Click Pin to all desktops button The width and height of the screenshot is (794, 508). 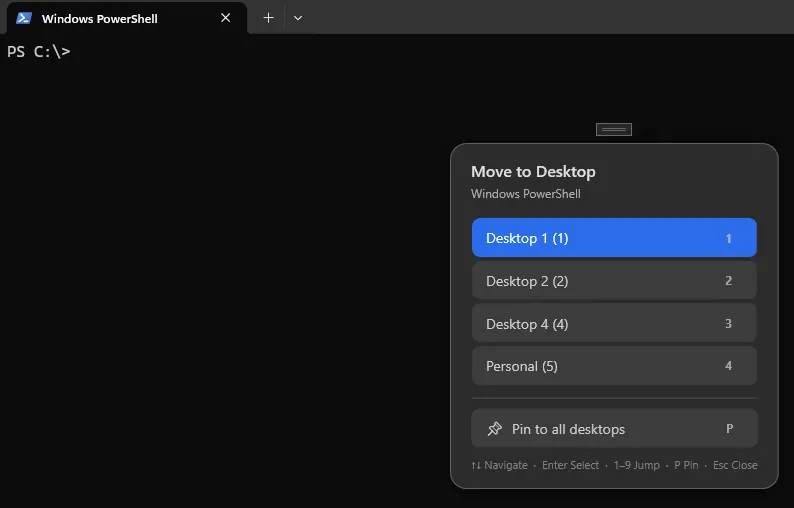pos(614,428)
